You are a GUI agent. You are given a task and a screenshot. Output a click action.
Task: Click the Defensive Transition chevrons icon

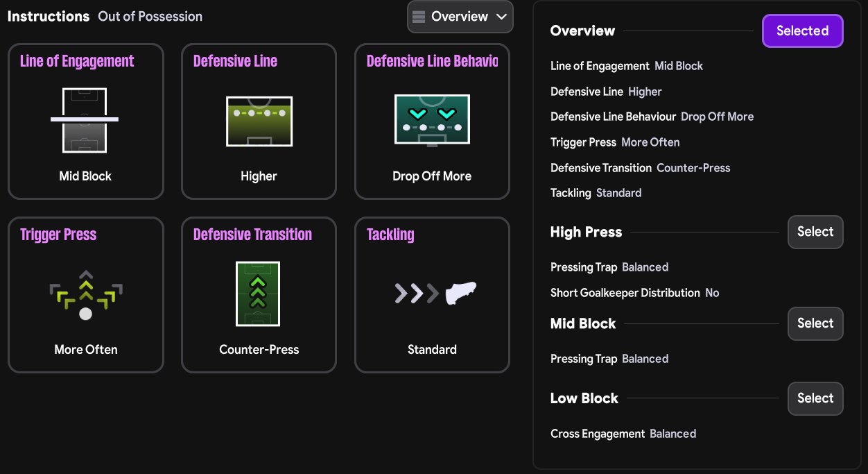[x=258, y=294]
